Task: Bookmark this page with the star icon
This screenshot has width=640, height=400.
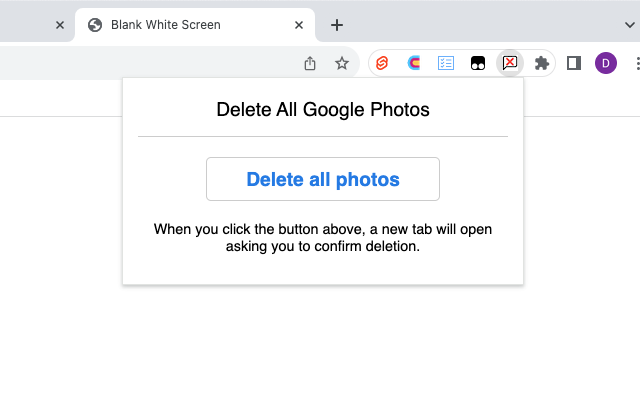Action: (342, 63)
